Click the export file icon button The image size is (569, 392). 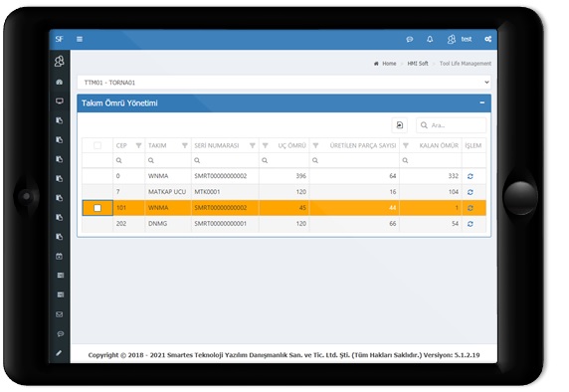400,125
